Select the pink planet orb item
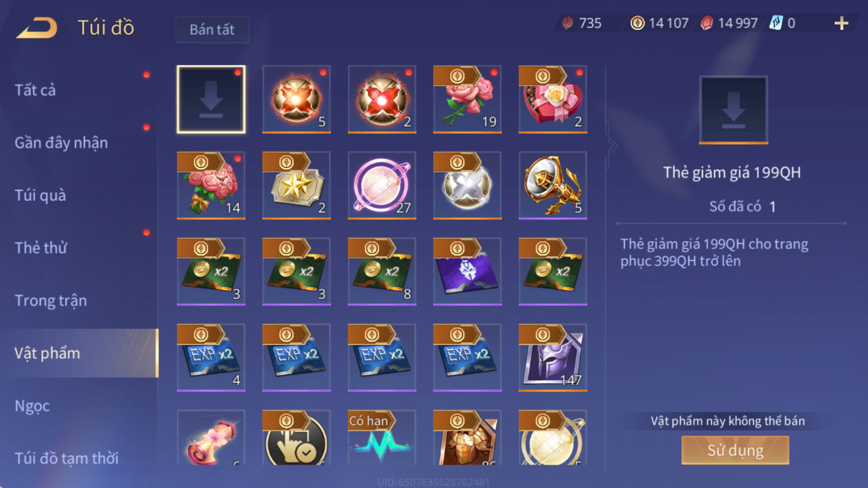The width and height of the screenshot is (868, 488). click(x=382, y=185)
